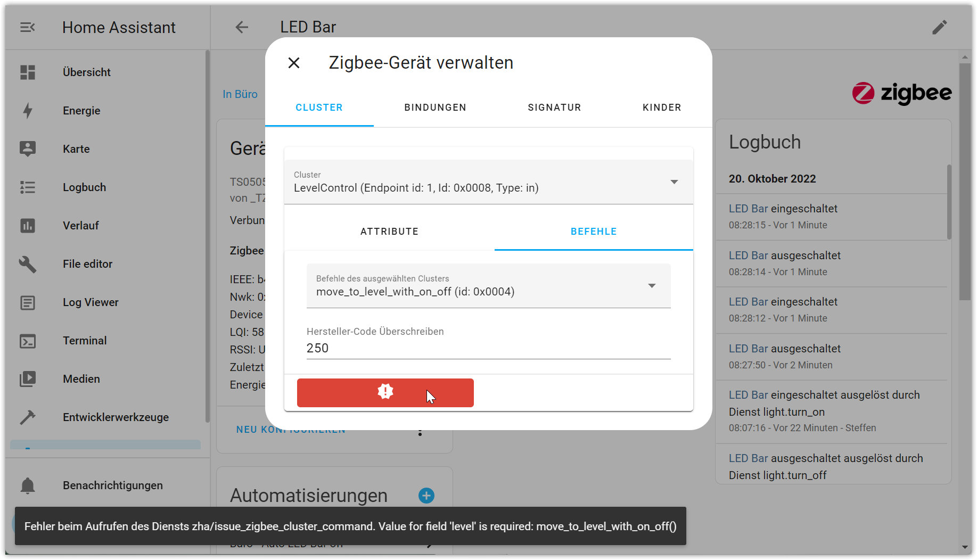This screenshot has height=560, width=977.
Task: Click the back arrow next to LED Bar
Action: (242, 27)
